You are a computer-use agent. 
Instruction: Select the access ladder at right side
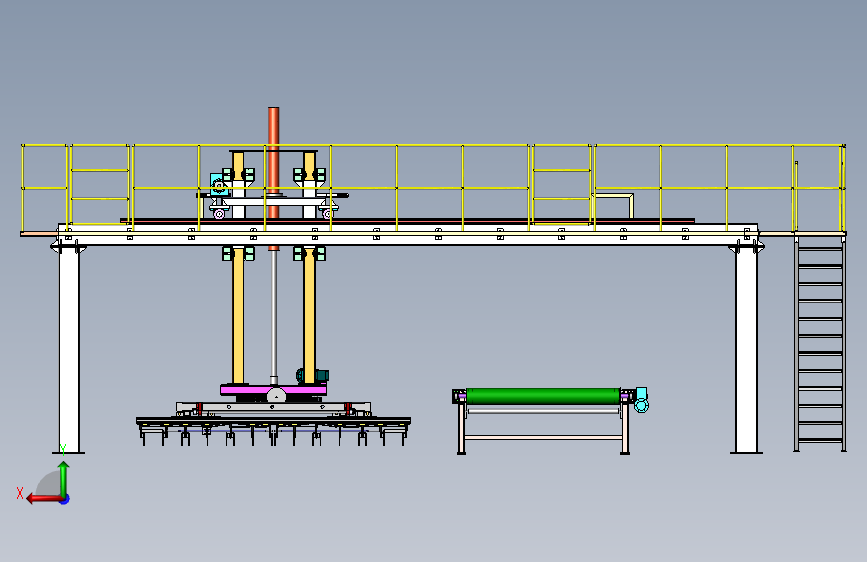[x=820, y=344]
